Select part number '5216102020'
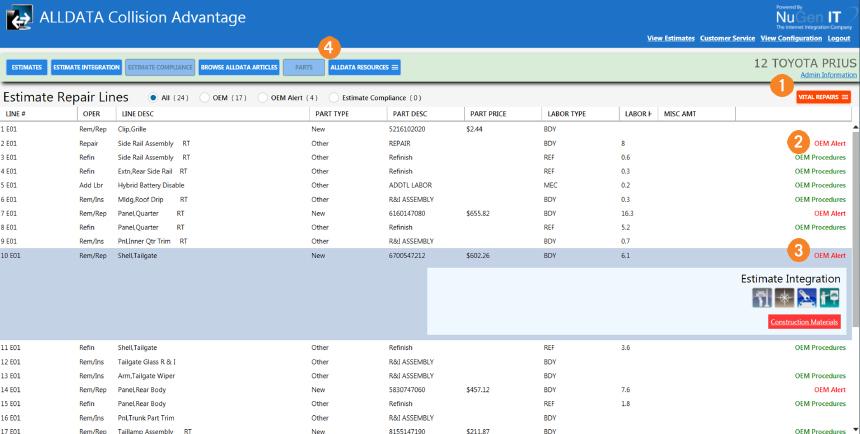 [x=407, y=129]
